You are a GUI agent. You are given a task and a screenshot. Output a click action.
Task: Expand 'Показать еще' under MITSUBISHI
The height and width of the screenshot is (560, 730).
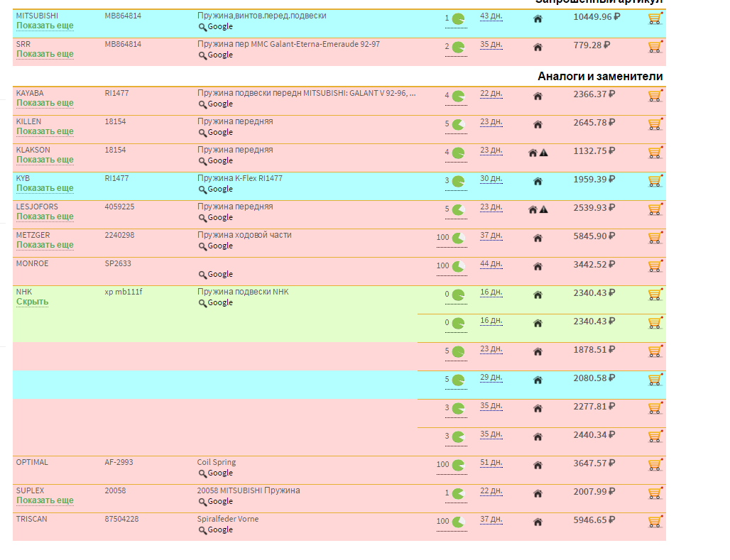(x=45, y=26)
